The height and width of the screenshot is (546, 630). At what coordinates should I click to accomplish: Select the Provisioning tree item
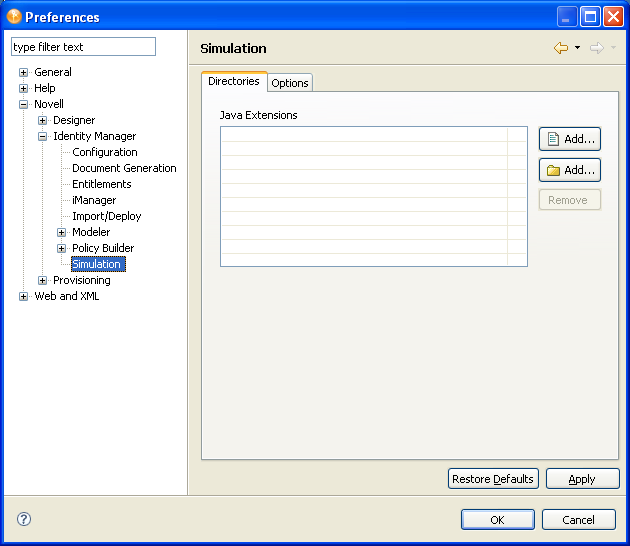tap(82, 280)
